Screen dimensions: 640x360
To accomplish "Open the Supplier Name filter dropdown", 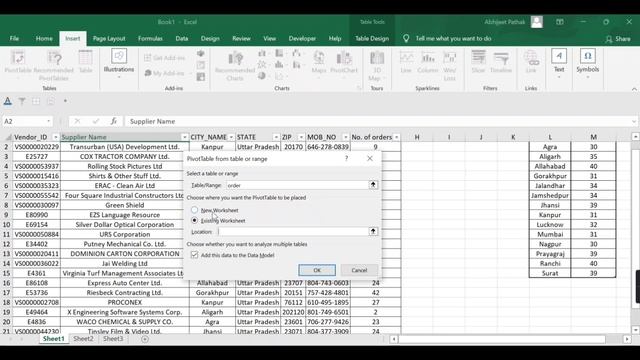I will (184, 137).
